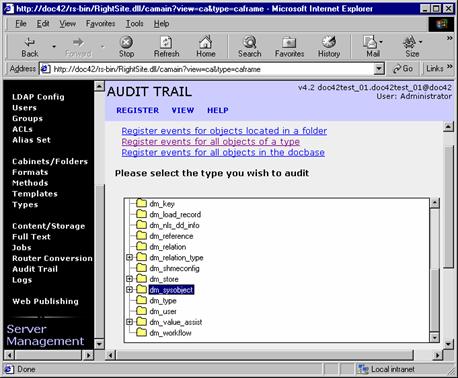This screenshot has width=458, height=378.
Task: Open Groups in the sidebar
Action: pos(27,118)
